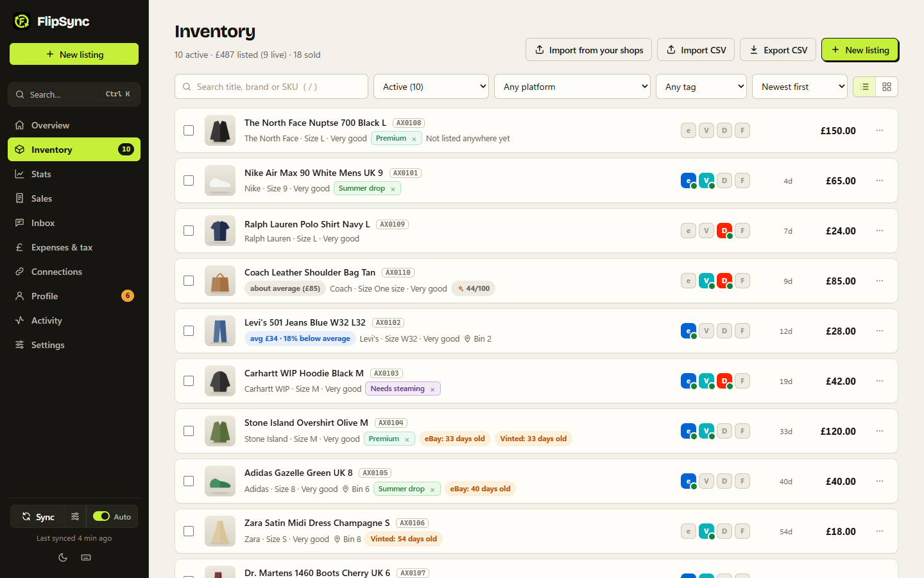This screenshot has width=924, height=578.
Task: Remove Summer drop tag from Nike Air Max
Action: tap(393, 189)
